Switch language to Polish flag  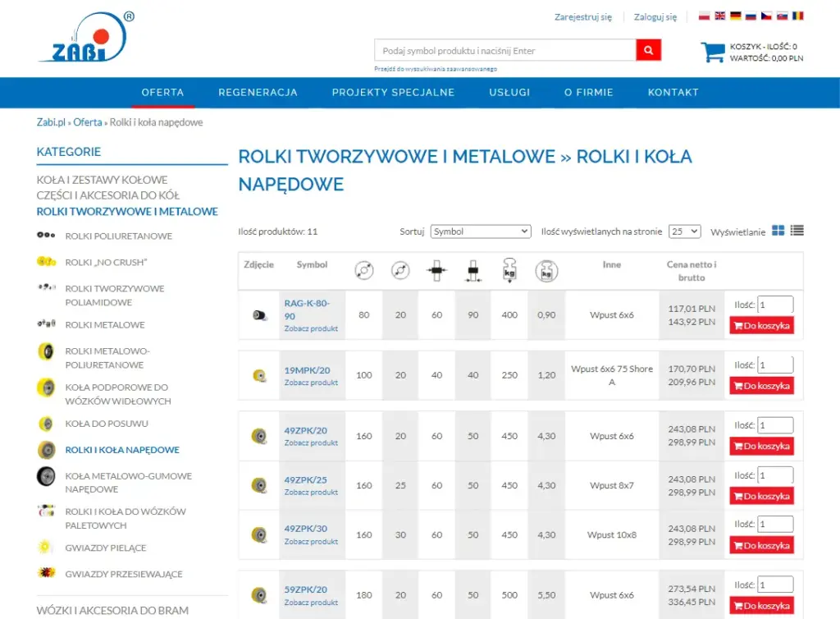click(704, 16)
